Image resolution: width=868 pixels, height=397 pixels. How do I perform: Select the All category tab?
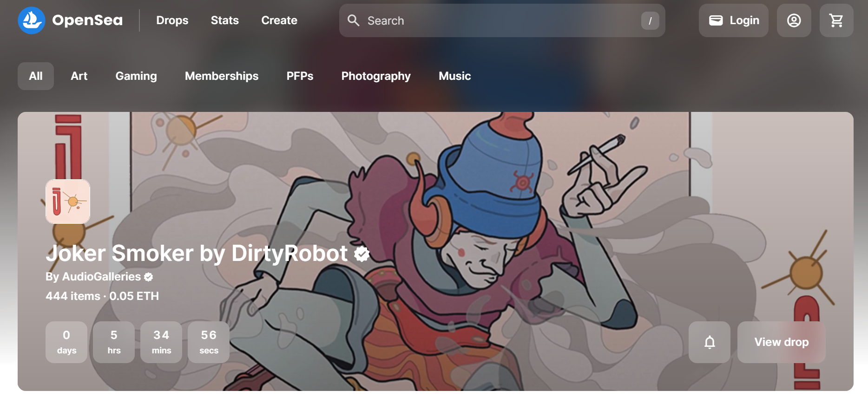click(36, 76)
